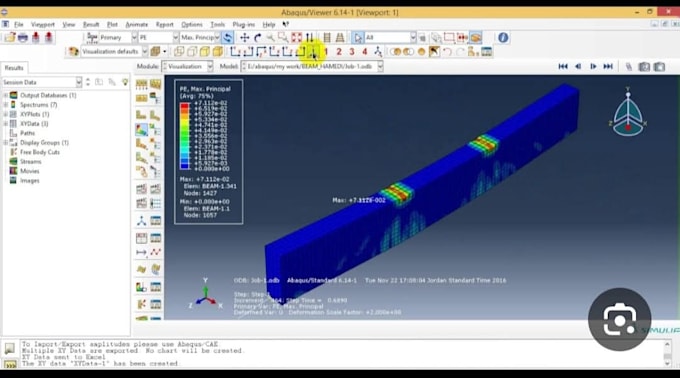
Task: Select Free Body Cuts tree item
Action: pyautogui.click(x=40, y=152)
